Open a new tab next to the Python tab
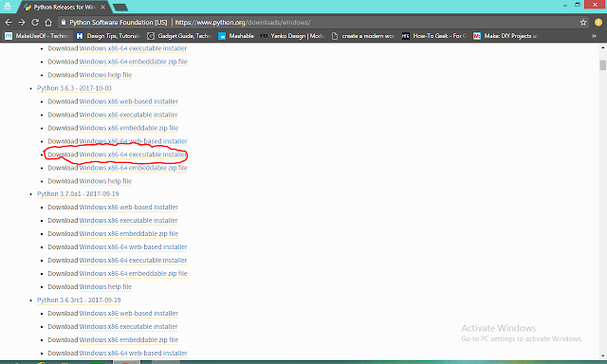The height and width of the screenshot is (364, 607). [x=120, y=8]
